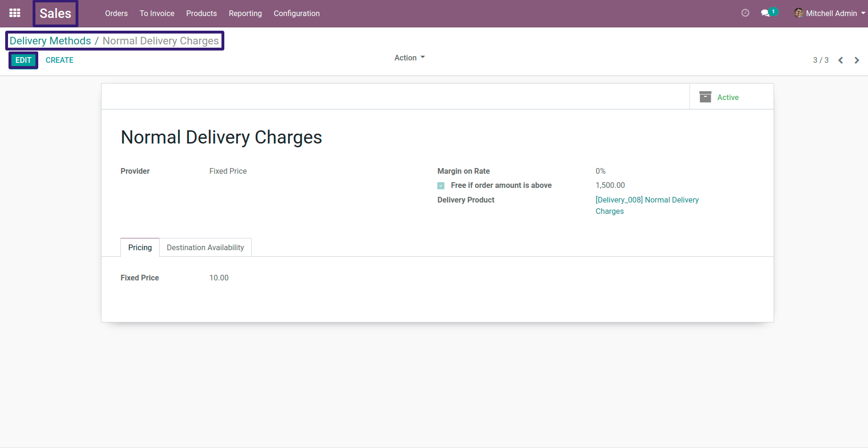Click the Sales app title

[x=55, y=13]
